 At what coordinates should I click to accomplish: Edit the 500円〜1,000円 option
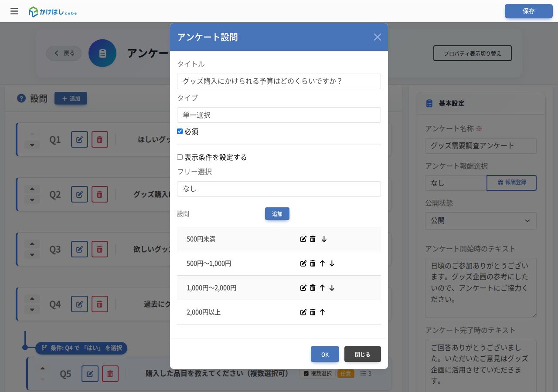click(x=303, y=264)
